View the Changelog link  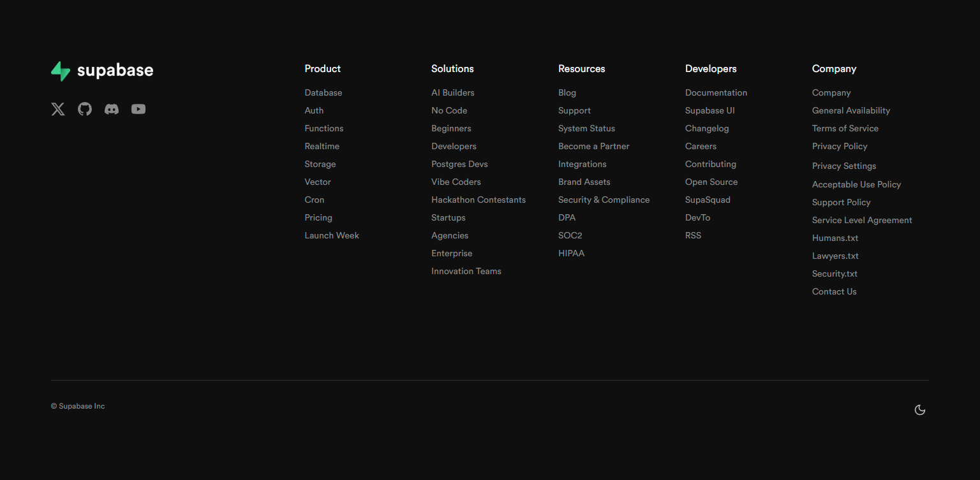[707, 128]
